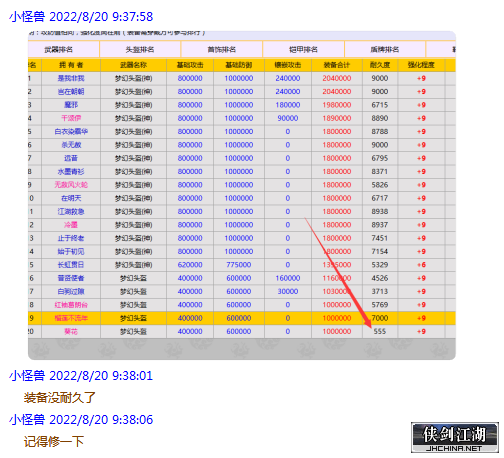Viewport: 504px width, 458px height.
Task: Open player 魔邪 in the ranking
Action: click(71, 105)
